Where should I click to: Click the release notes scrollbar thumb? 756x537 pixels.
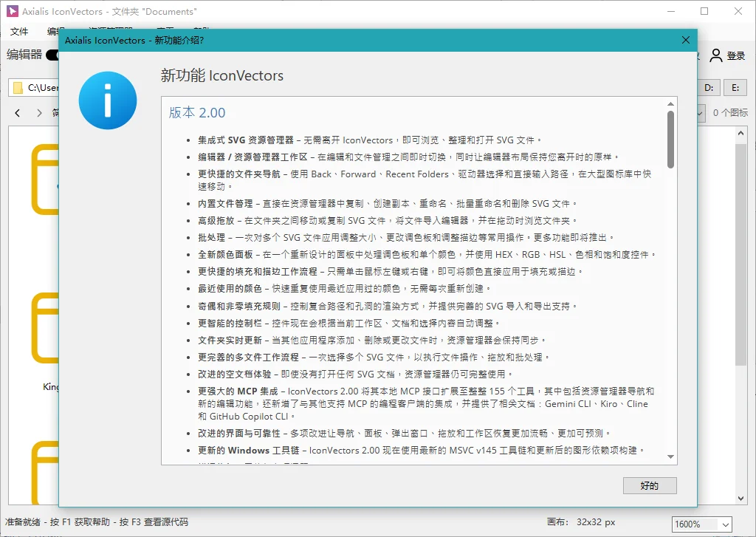(670, 140)
